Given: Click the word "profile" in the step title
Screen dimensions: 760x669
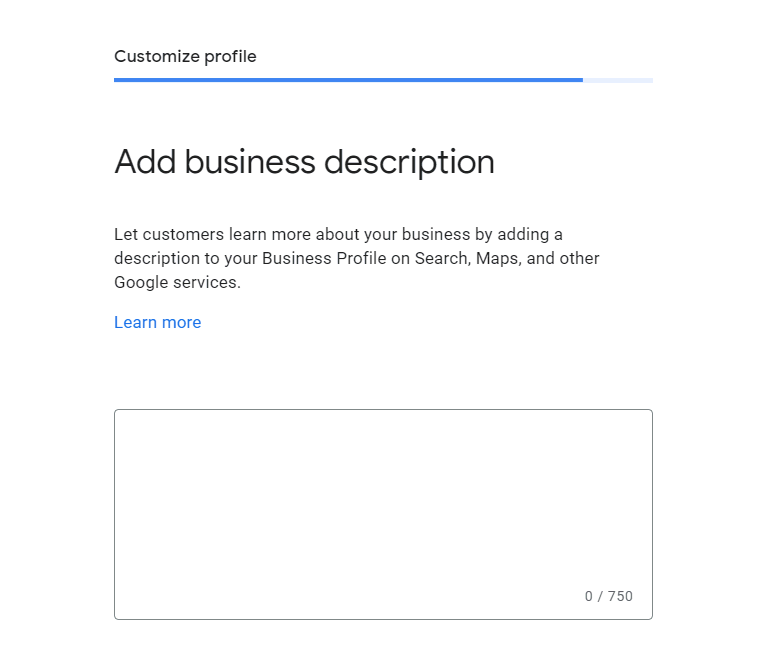Looking at the screenshot, I should pyautogui.click(x=230, y=56).
